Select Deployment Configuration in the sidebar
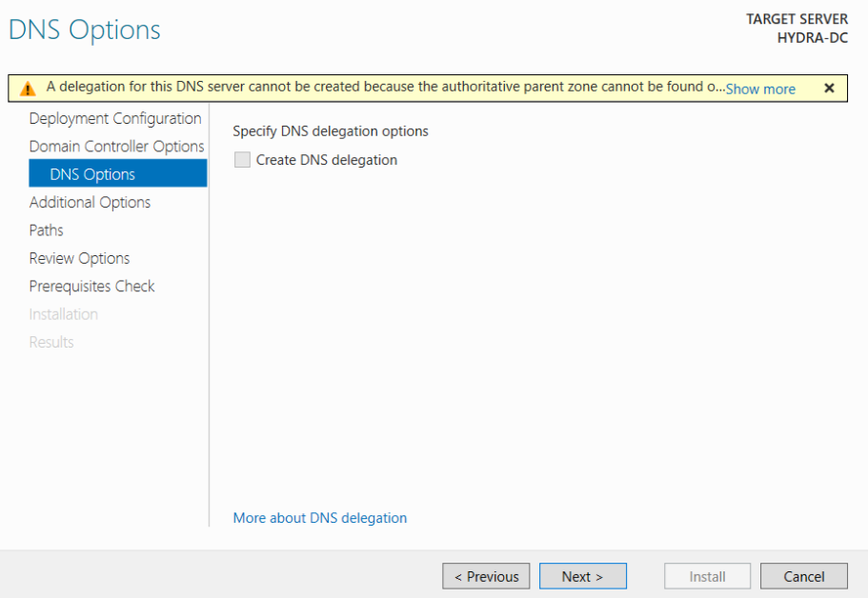This screenshot has width=868, height=598. point(114,118)
